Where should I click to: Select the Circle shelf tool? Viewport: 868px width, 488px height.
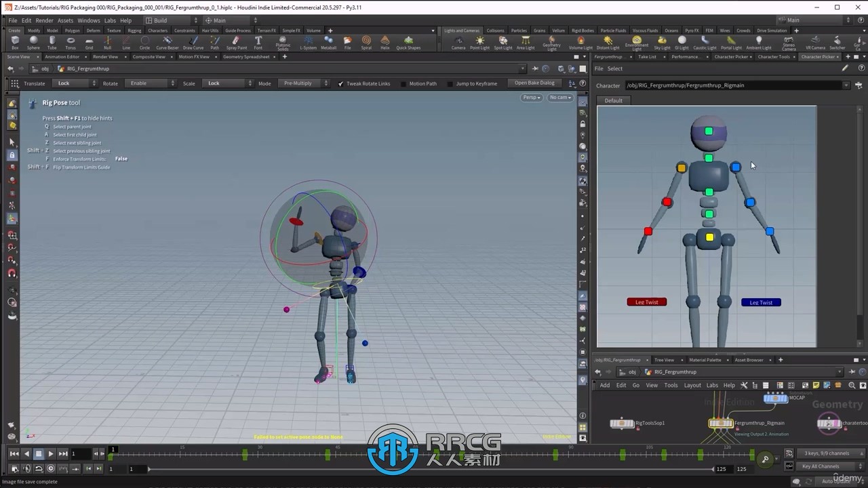(144, 43)
